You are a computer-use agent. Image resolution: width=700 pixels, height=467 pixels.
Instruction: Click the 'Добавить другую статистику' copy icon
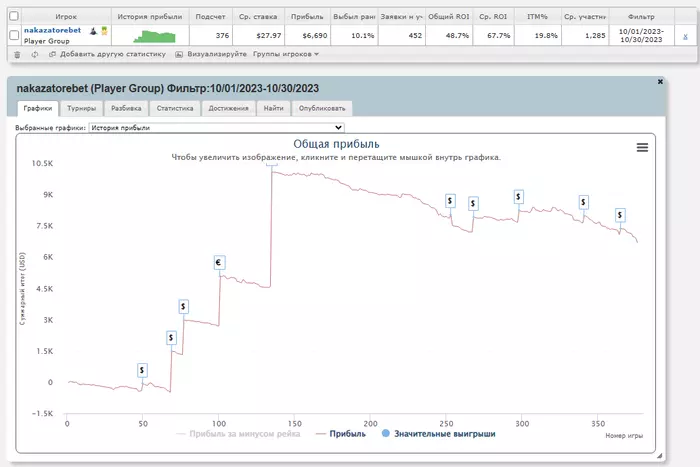point(52,54)
